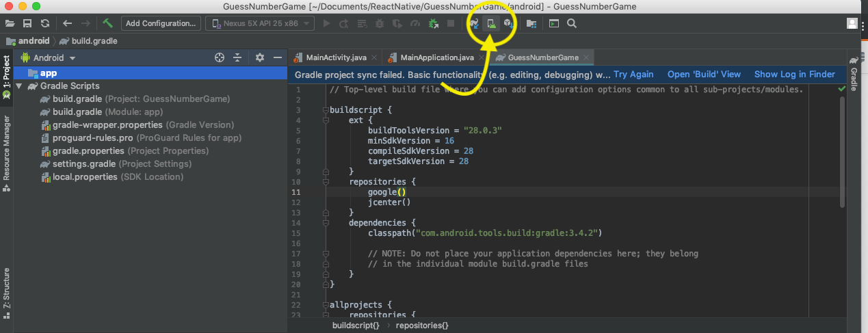Image resolution: width=868 pixels, height=333 pixels.
Task: Switch to MainApplication.java tab
Action: (x=436, y=57)
